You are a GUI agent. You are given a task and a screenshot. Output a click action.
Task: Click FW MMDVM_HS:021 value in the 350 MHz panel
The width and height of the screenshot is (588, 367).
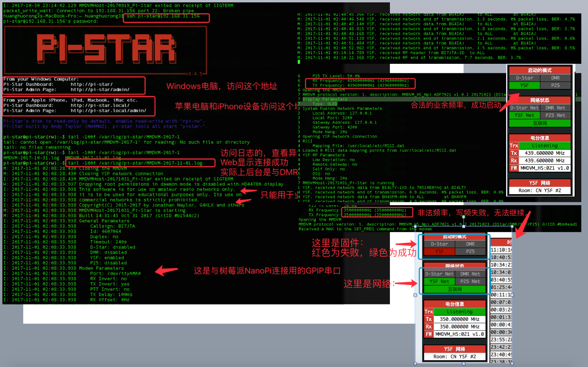tap(460, 334)
